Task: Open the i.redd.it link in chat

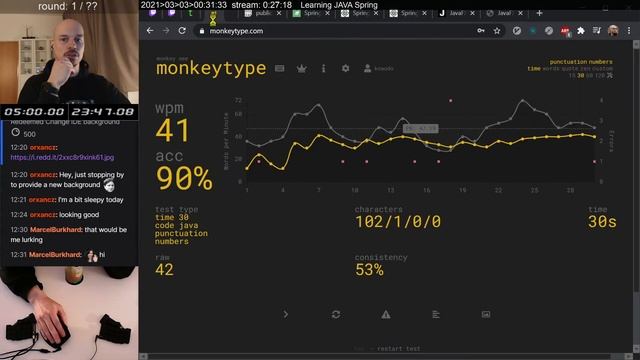Action: click(62, 157)
